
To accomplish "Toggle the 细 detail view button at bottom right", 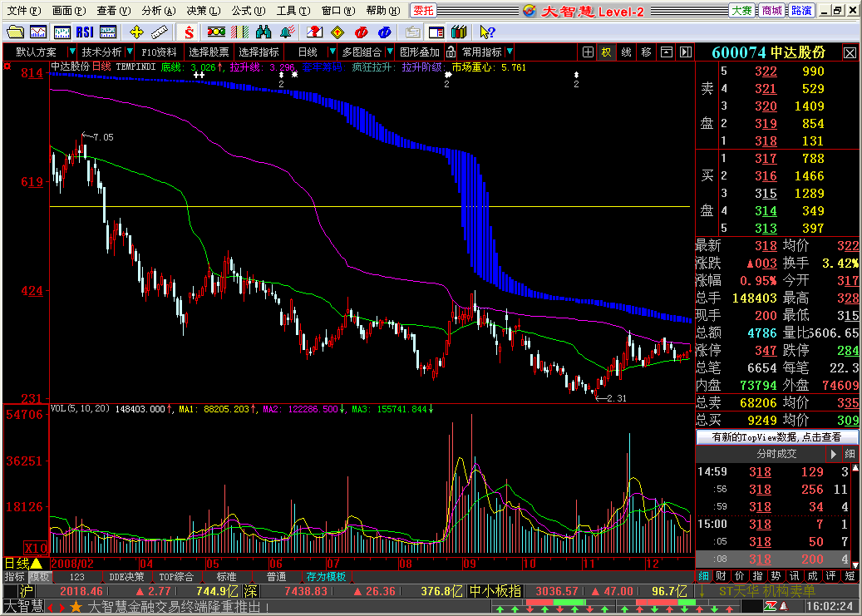I will click(x=704, y=576).
